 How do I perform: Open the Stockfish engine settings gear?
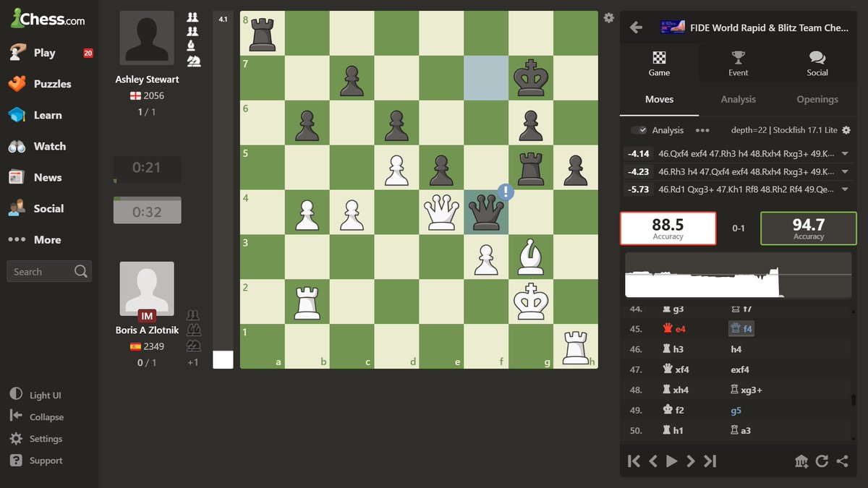[x=846, y=130]
